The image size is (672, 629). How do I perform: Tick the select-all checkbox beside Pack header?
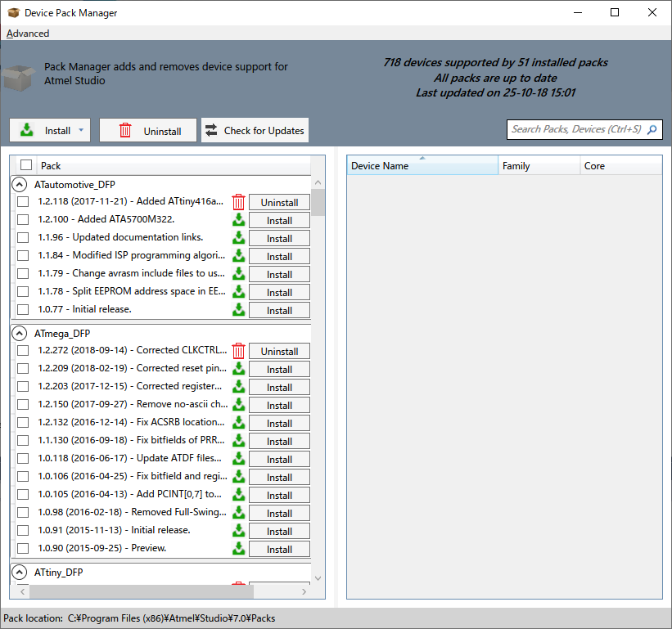point(26,165)
